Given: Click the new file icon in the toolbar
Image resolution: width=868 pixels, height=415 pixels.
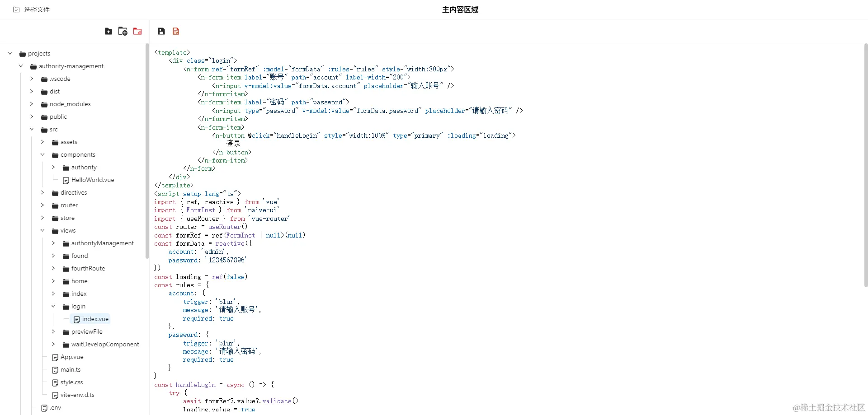Looking at the screenshot, I should click(x=108, y=31).
